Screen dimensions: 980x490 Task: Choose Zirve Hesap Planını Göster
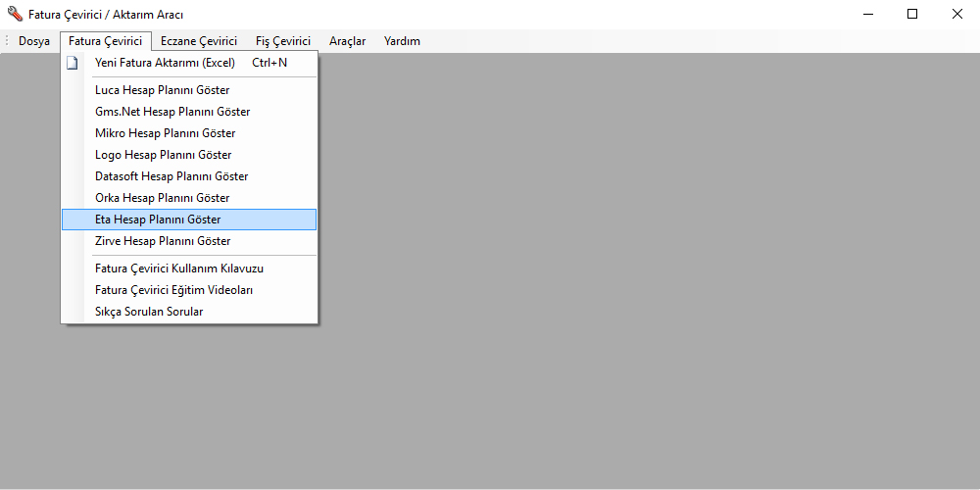click(x=189, y=241)
